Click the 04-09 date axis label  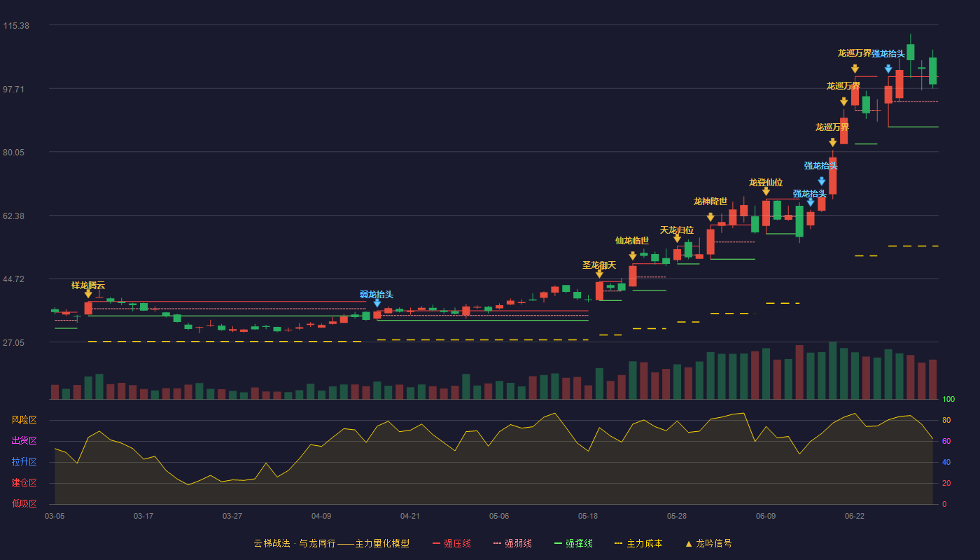pos(321,516)
